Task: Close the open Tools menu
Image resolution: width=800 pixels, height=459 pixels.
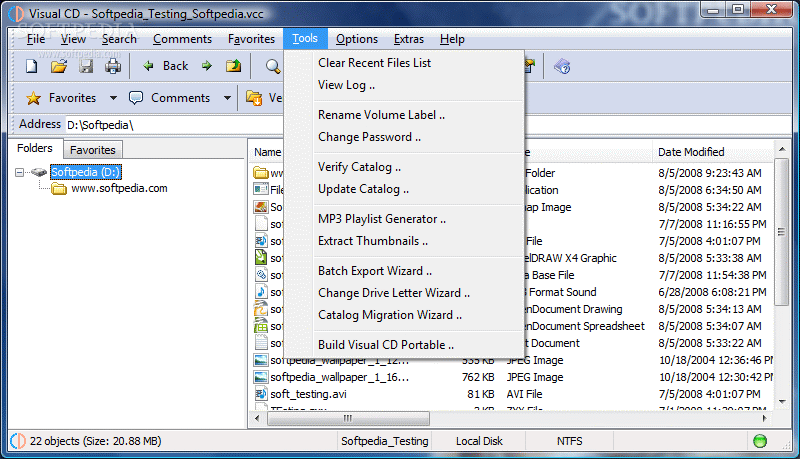Action: pos(305,38)
